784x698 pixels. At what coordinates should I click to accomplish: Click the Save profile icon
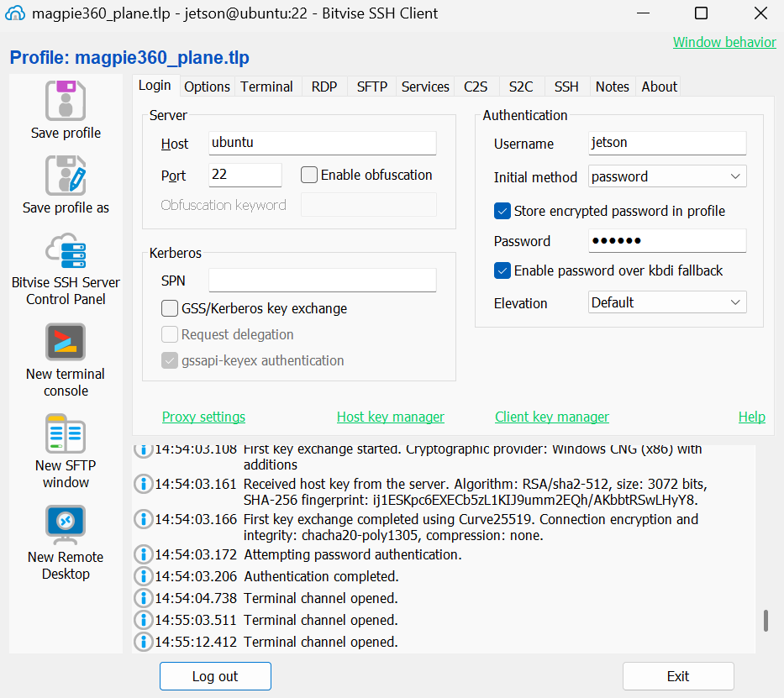pos(66,101)
